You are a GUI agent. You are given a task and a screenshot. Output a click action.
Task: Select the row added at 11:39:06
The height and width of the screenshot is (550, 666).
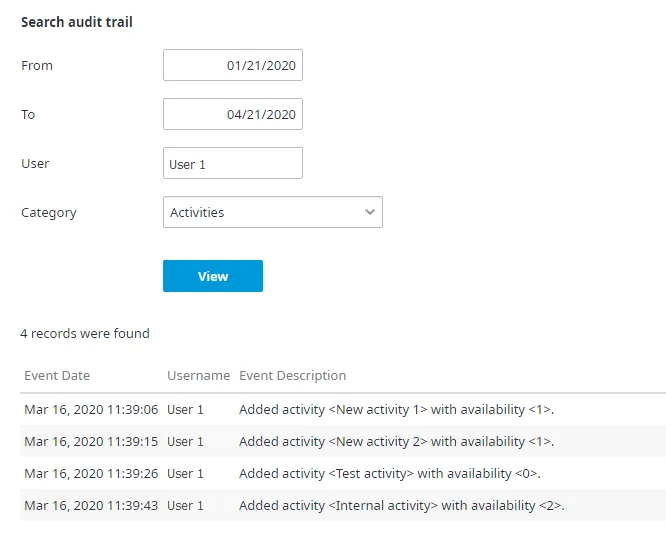coord(343,409)
